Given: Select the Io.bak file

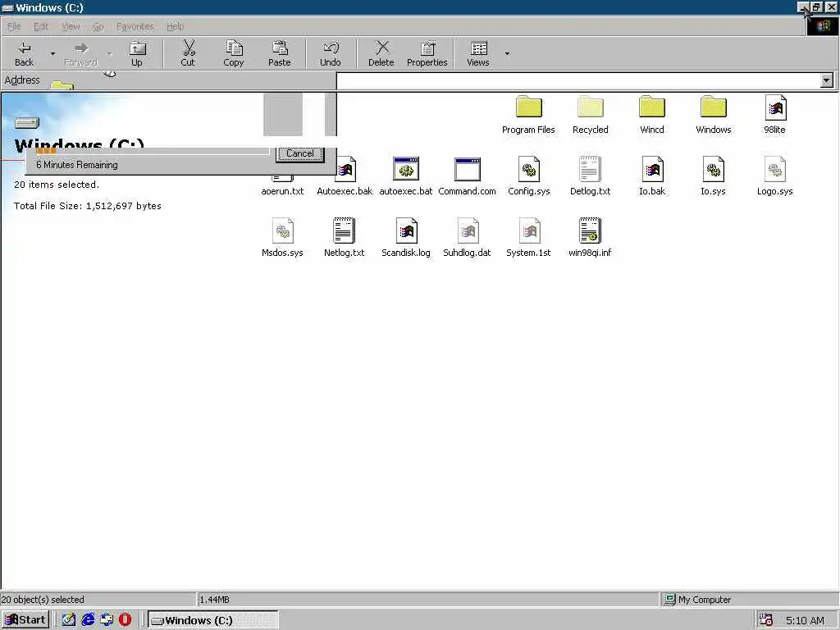Looking at the screenshot, I should 652,176.
